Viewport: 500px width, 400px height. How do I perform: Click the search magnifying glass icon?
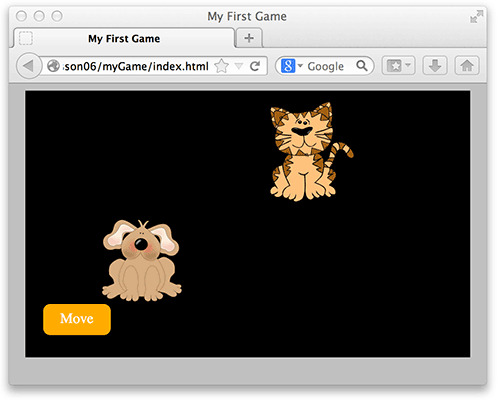(362, 66)
